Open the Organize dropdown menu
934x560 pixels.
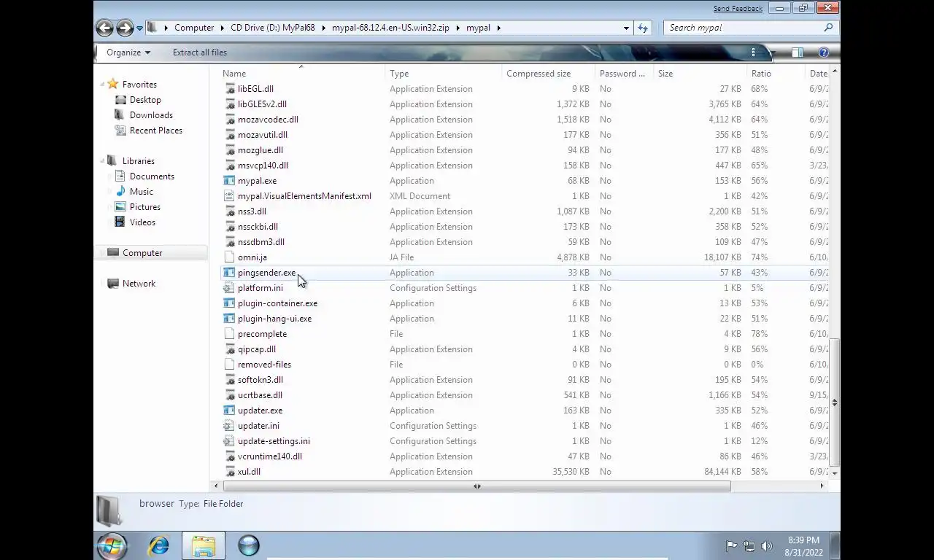(128, 52)
